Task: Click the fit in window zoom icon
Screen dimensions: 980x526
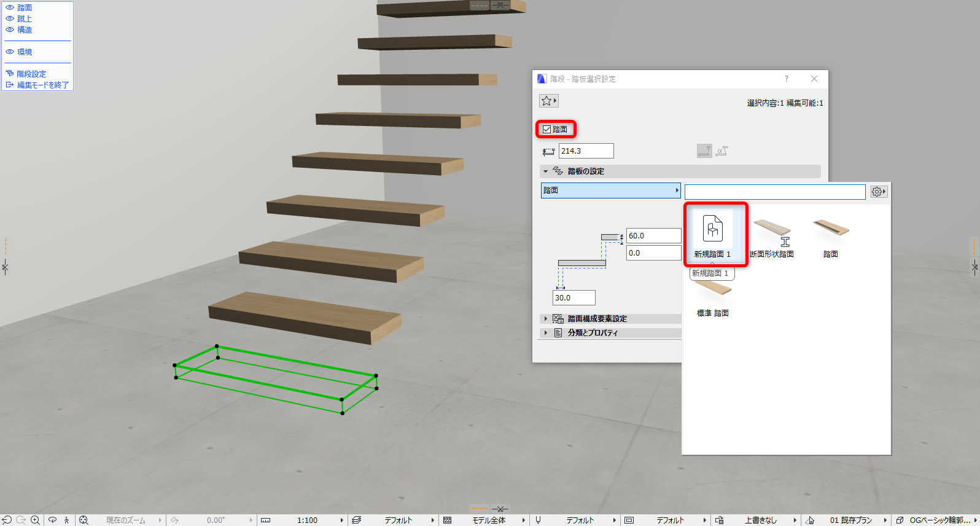Action: tap(84, 520)
